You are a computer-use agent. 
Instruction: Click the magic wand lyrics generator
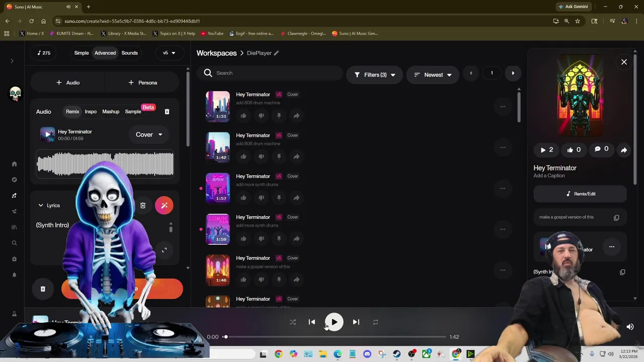pyautogui.click(x=164, y=205)
